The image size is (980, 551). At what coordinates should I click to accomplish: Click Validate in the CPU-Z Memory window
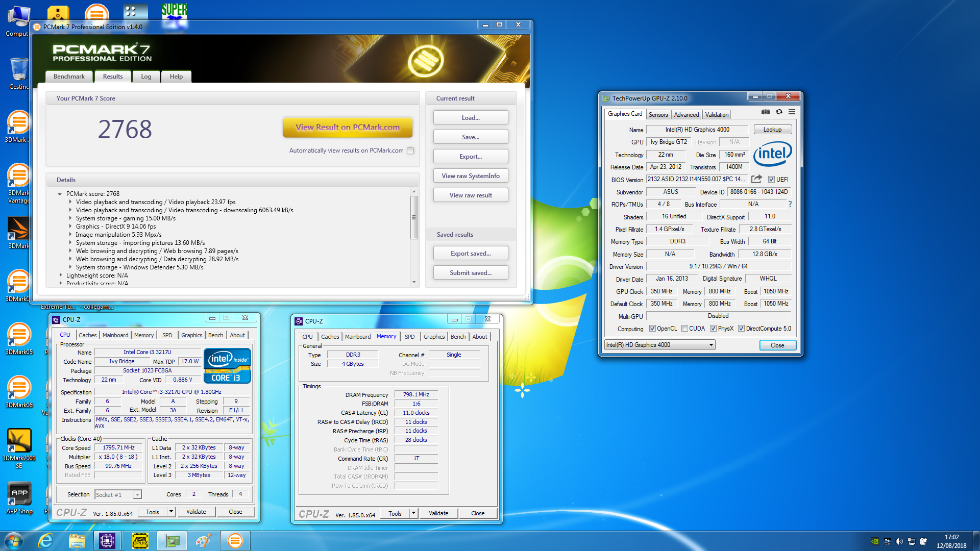pyautogui.click(x=438, y=513)
